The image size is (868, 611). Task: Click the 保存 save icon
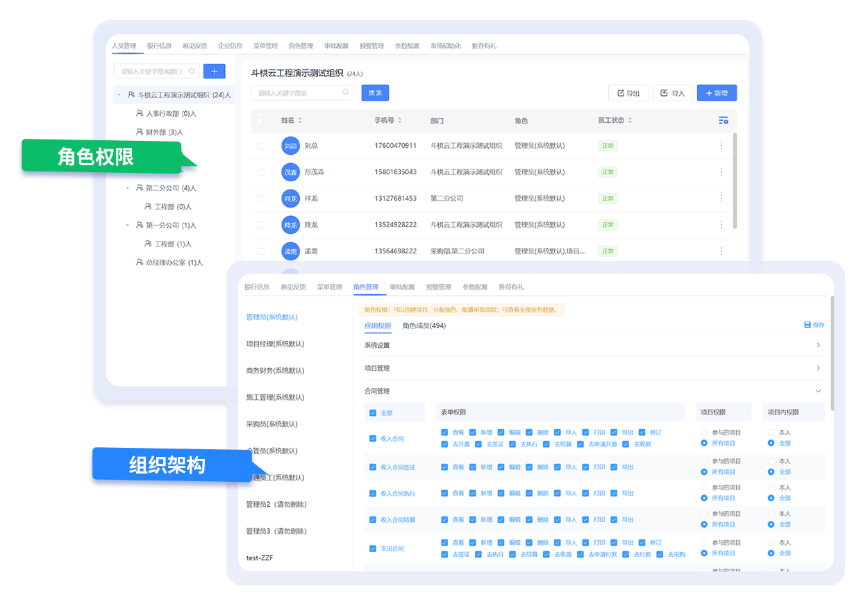[x=808, y=325]
